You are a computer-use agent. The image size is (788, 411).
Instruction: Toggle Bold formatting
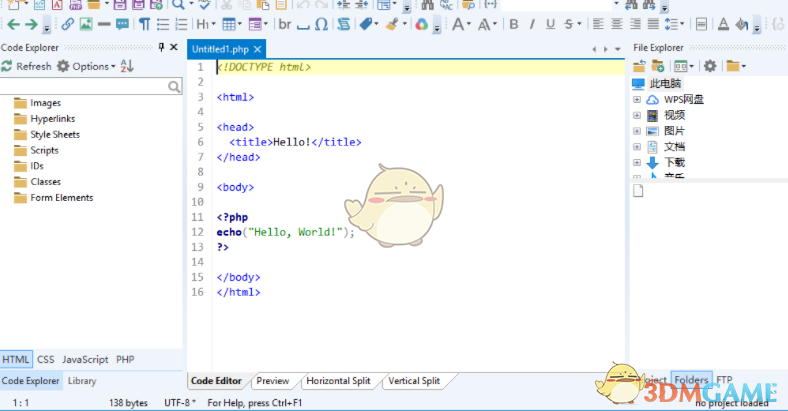click(514, 24)
